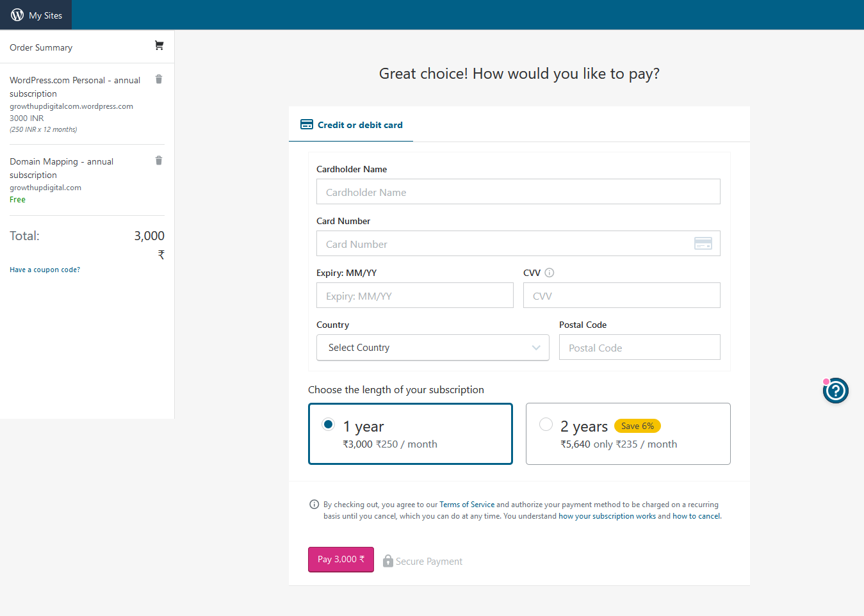Remove Domain Mapping item via trash icon
Screen dimensions: 864x616
point(159,161)
